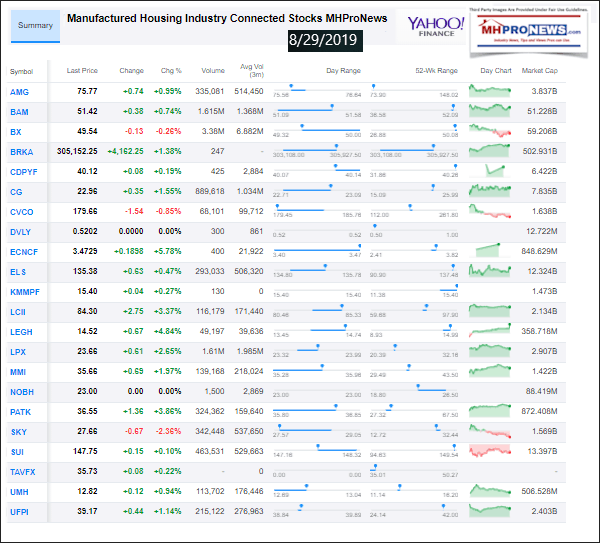
Task: Open the LCII ticker link
Action: click(x=18, y=312)
